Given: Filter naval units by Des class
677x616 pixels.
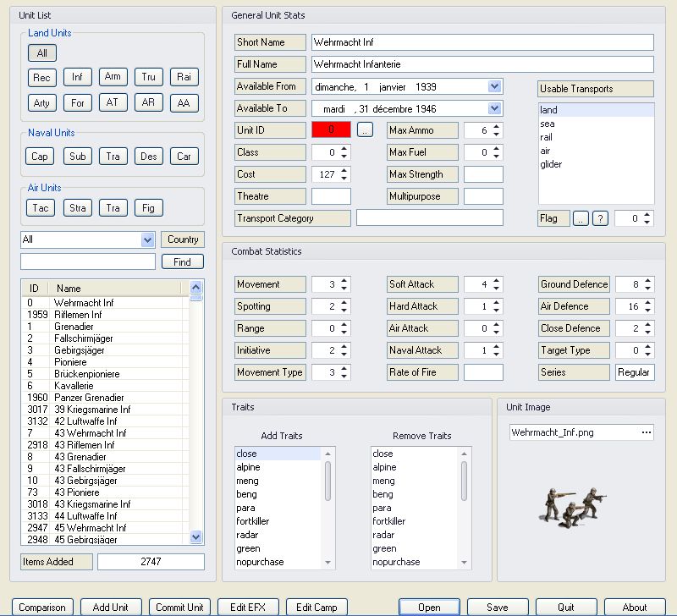Looking at the screenshot, I should [149, 157].
